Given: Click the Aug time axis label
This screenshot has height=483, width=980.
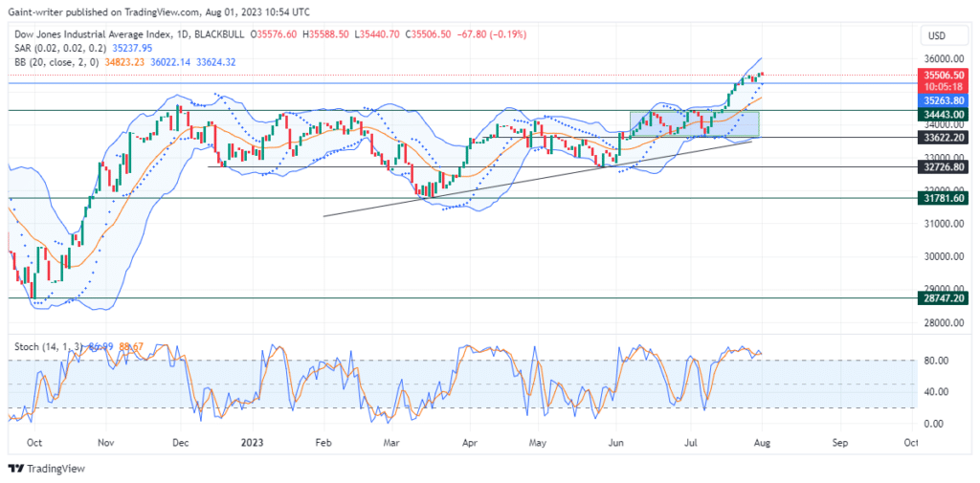Looking at the screenshot, I should (761, 443).
